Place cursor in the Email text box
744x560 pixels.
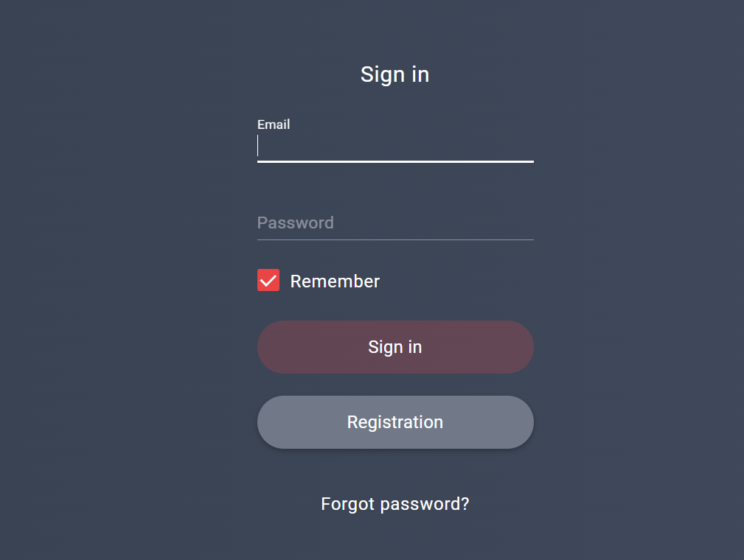coord(395,147)
